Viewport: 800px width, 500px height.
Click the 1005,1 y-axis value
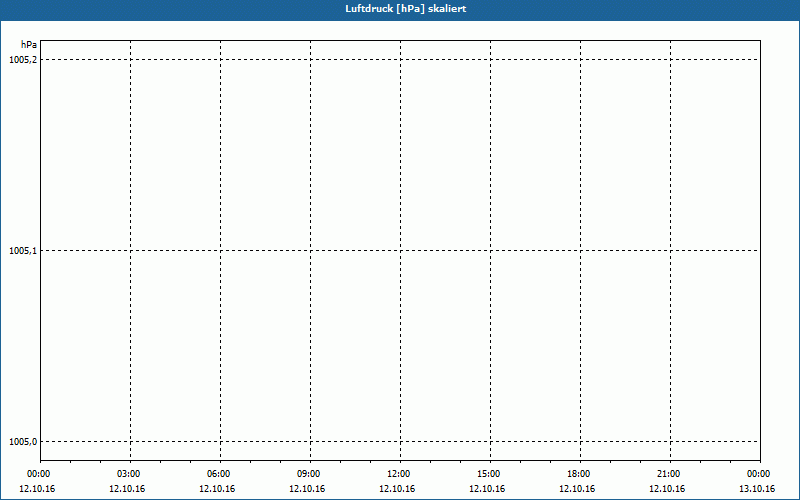coord(23,251)
